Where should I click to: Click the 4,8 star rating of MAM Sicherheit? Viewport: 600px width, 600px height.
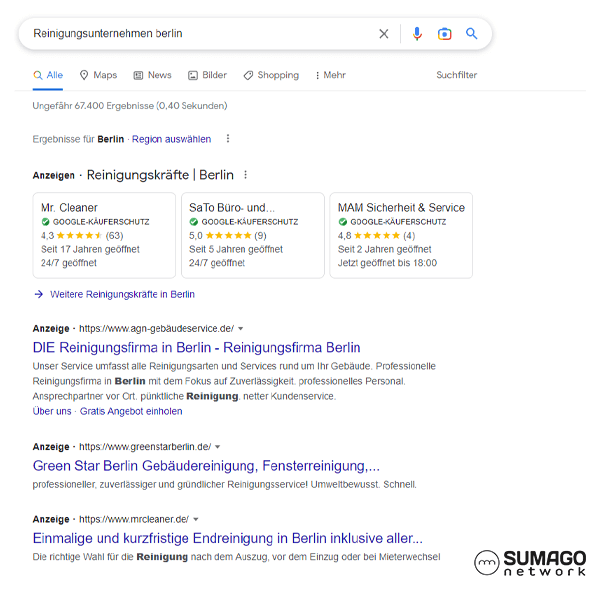[x=376, y=235]
